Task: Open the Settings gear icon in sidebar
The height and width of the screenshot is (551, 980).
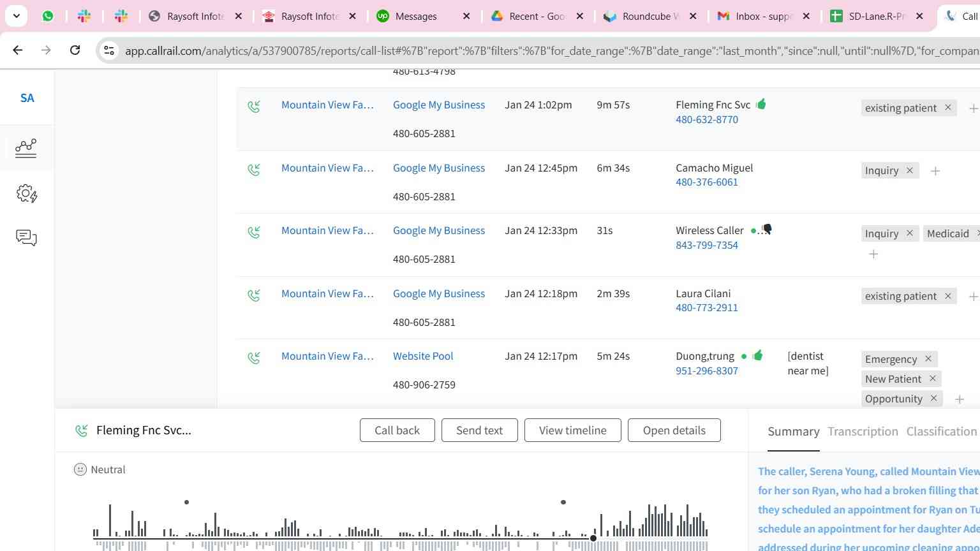Action: 26,193
